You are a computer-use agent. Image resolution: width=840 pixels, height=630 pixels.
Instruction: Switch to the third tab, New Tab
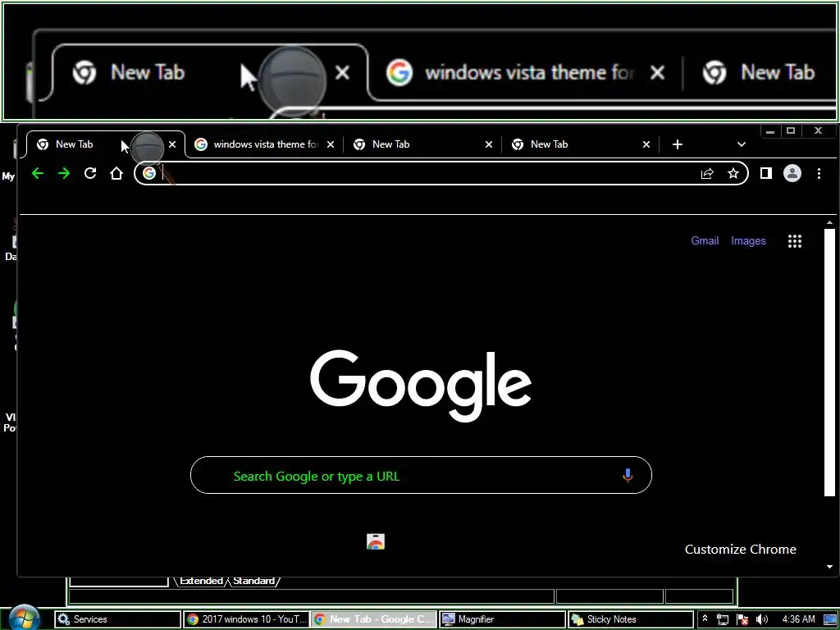click(421, 144)
